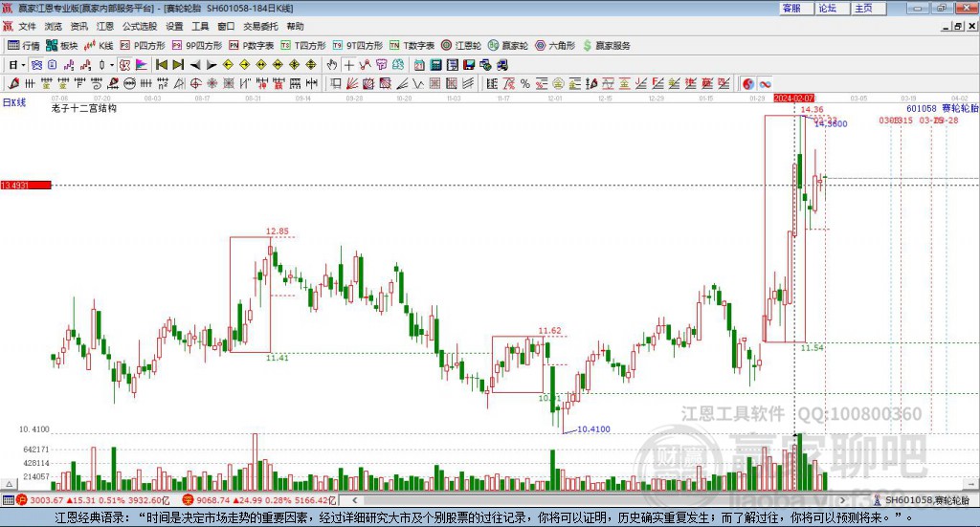Click the up-triangle button beside volume panel

(10, 484)
